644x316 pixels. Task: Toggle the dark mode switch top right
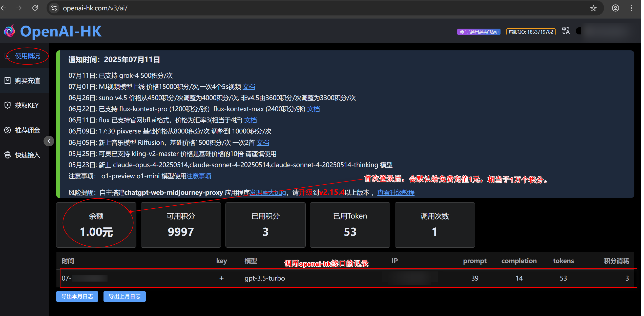(x=578, y=31)
